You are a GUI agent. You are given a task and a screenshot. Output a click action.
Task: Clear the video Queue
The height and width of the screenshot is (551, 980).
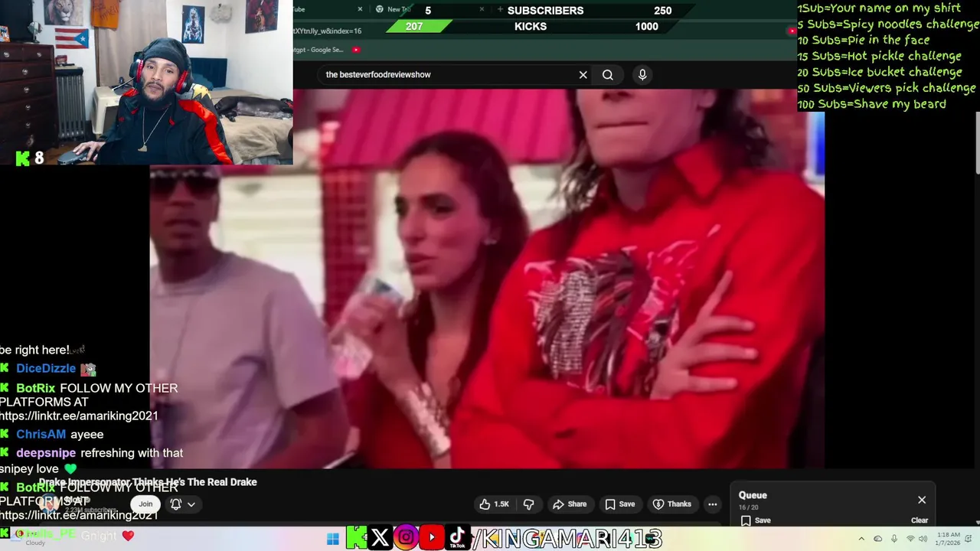(x=920, y=520)
